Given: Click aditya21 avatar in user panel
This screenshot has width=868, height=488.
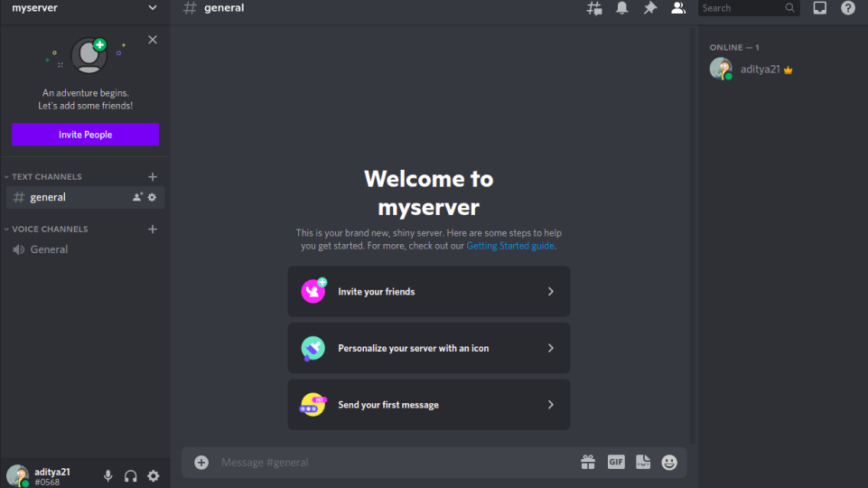Looking at the screenshot, I should pos(18,476).
